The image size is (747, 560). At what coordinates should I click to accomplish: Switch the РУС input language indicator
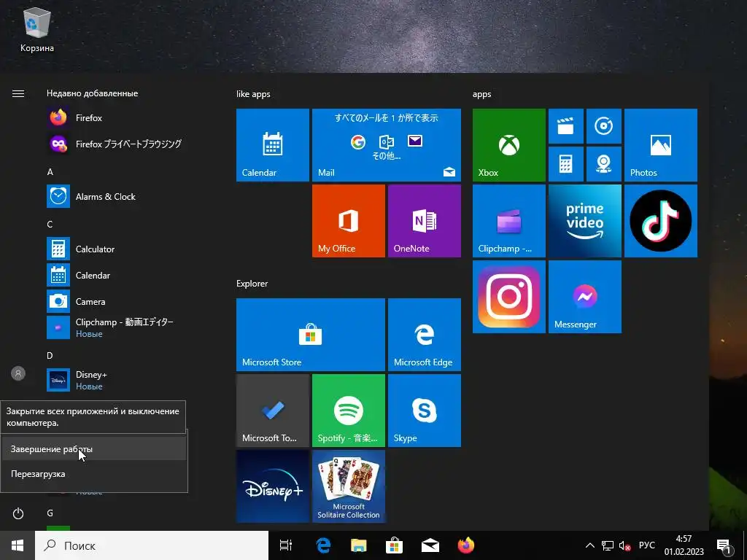(x=647, y=545)
